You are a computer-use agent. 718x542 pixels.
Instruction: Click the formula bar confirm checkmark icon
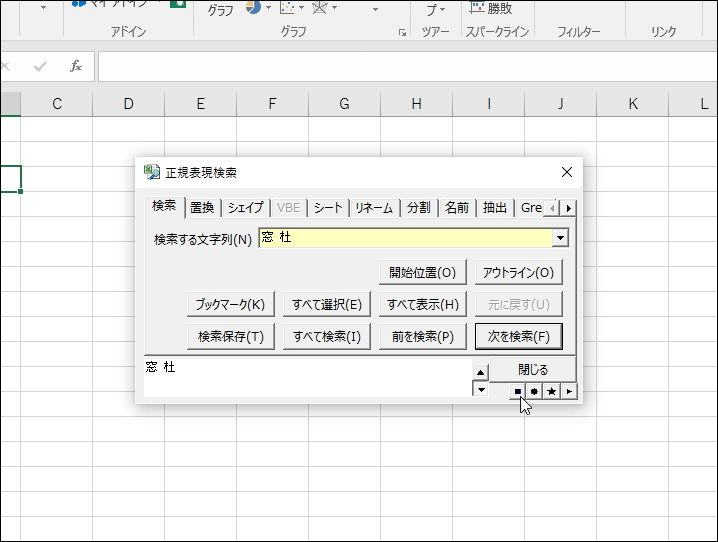[40, 67]
